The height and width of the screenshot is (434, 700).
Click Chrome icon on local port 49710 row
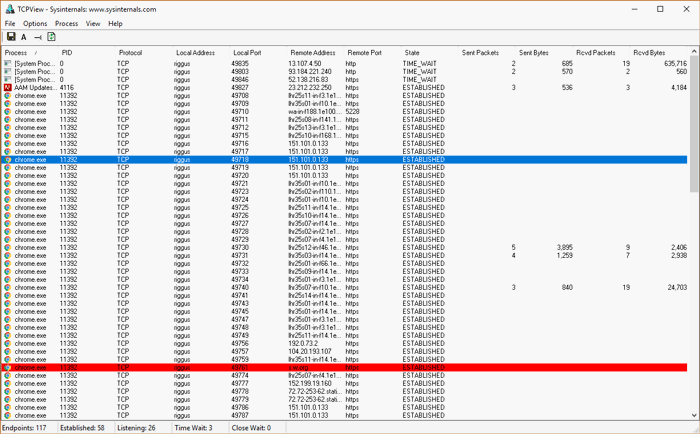[8, 112]
